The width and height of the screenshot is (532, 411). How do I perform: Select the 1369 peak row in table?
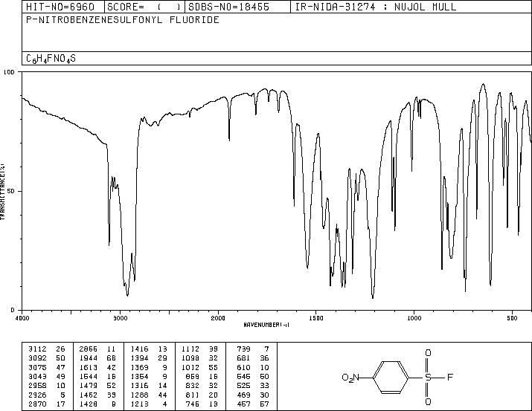tap(149, 367)
